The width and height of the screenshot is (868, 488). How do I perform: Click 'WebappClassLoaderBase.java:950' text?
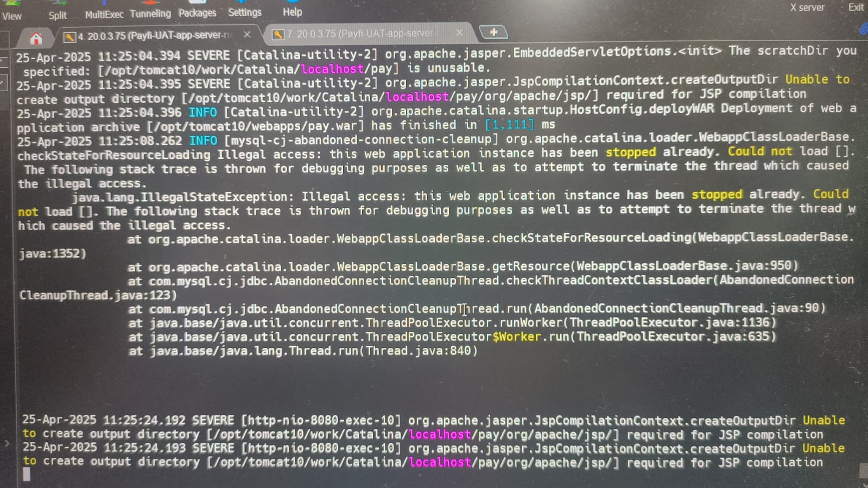click(684, 265)
